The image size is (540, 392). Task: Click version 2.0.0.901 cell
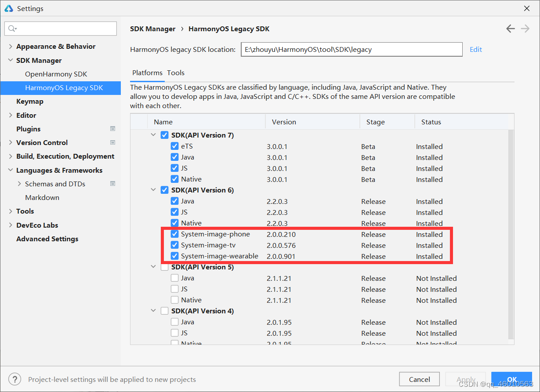(x=281, y=257)
